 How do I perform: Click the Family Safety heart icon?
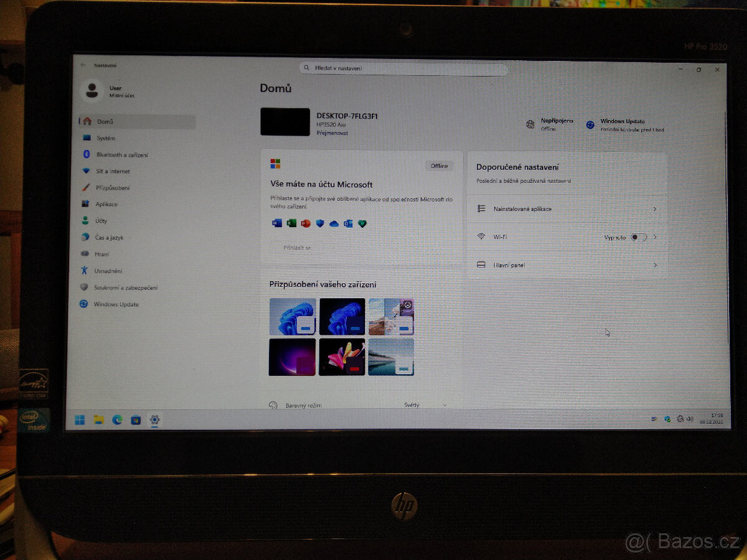[x=362, y=223]
